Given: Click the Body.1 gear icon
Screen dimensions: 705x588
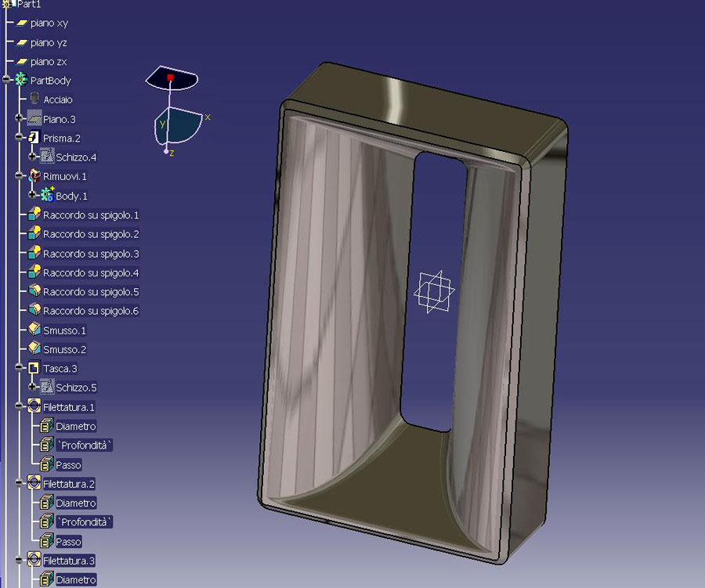Looking at the screenshot, I should (x=47, y=194).
